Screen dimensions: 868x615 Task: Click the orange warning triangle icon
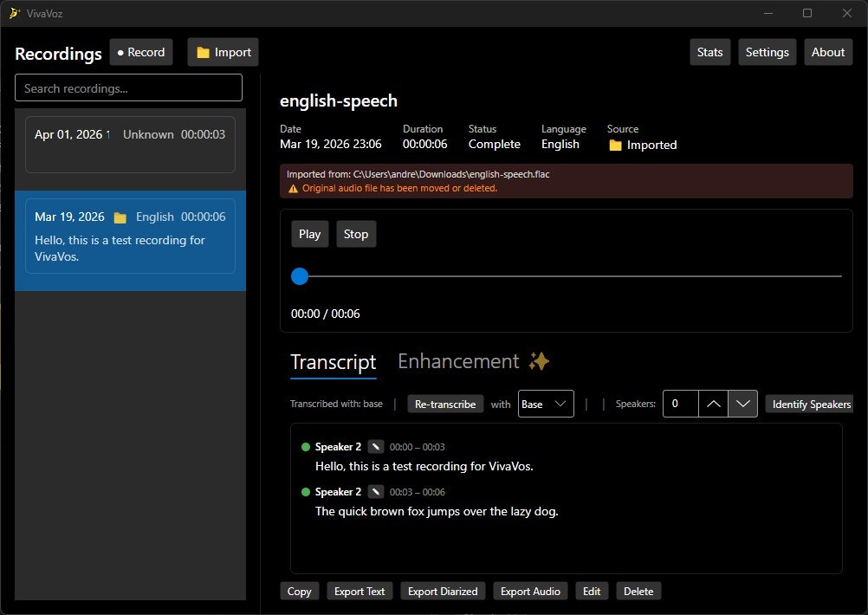click(293, 189)
